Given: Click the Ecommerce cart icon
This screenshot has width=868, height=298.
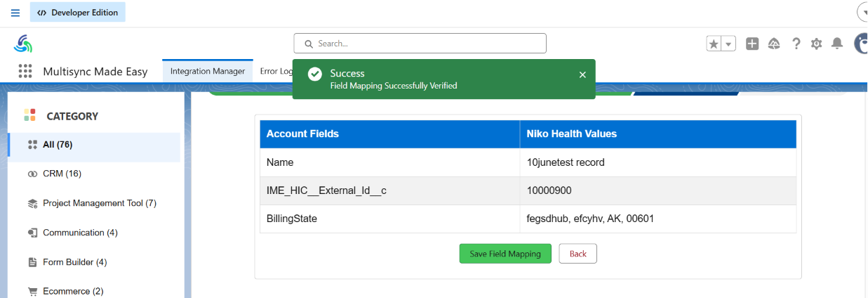Looking at the screenshot, I should point(32,291).
